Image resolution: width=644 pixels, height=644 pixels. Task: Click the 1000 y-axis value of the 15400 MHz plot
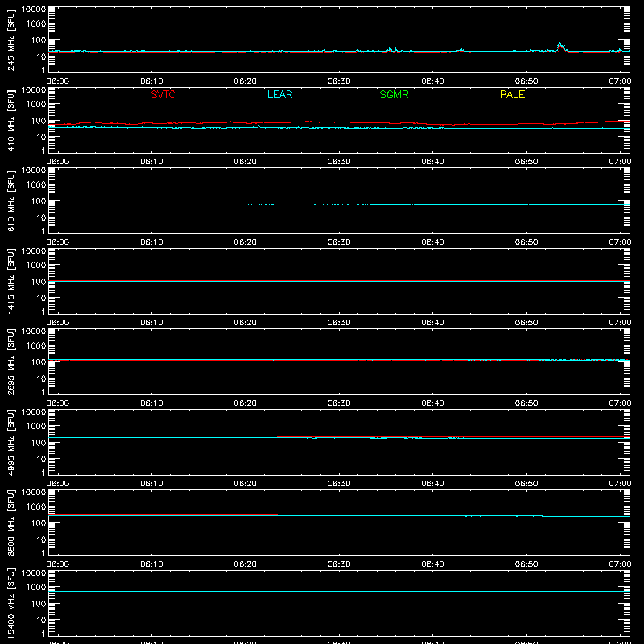pos(36,587)
